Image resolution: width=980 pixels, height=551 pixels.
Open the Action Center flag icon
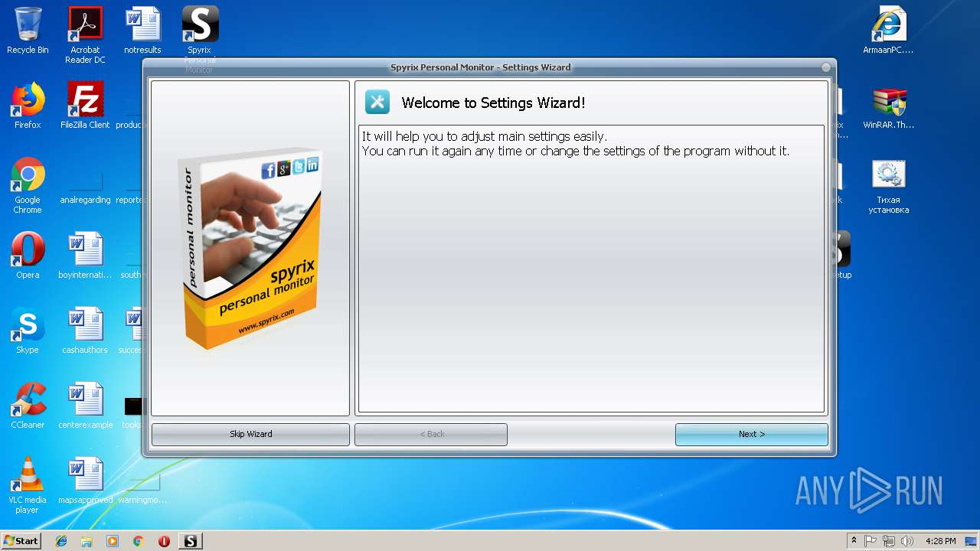click(x=871, y=541)
